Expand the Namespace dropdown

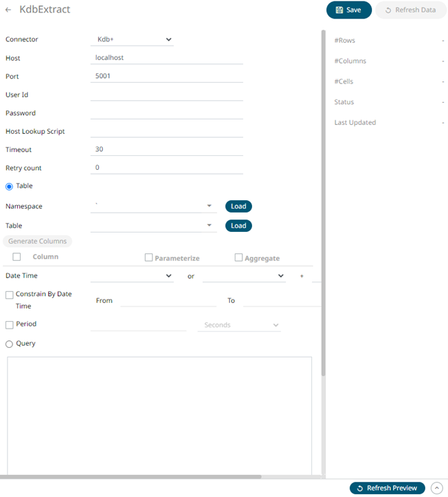pyautogui.click(x=209, y=206)
